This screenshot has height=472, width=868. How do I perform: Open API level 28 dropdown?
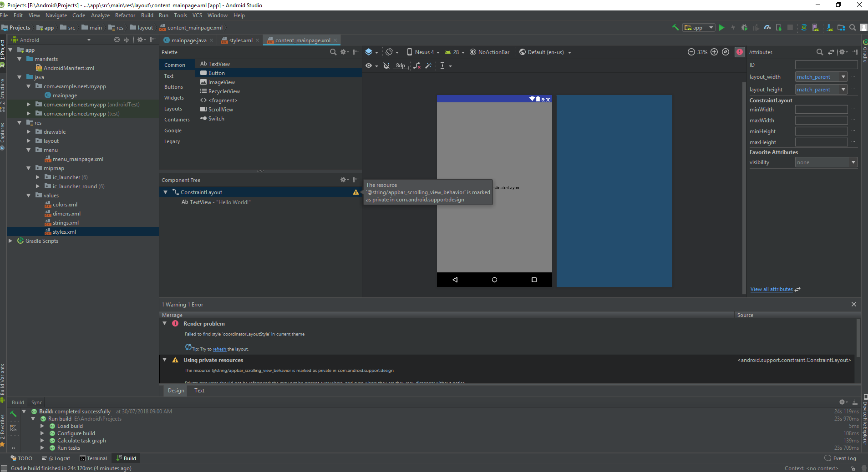(455, 52)
